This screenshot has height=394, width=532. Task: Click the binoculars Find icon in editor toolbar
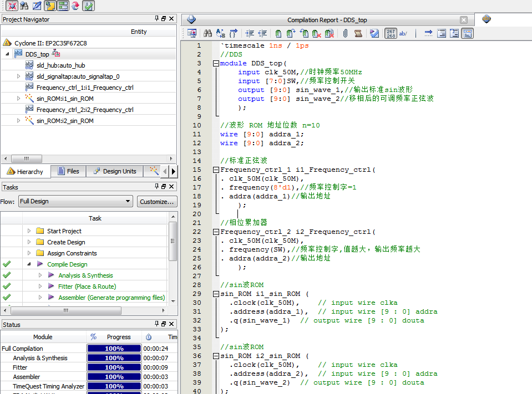(208, 33)
